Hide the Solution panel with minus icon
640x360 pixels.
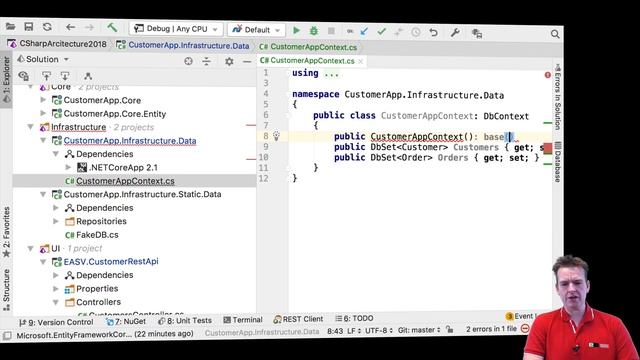tap(247, 62)
